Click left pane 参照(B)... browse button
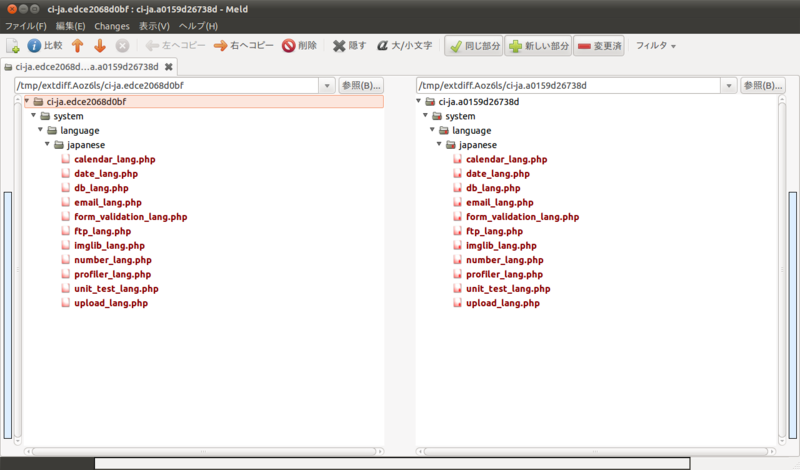 click(361, 86)
